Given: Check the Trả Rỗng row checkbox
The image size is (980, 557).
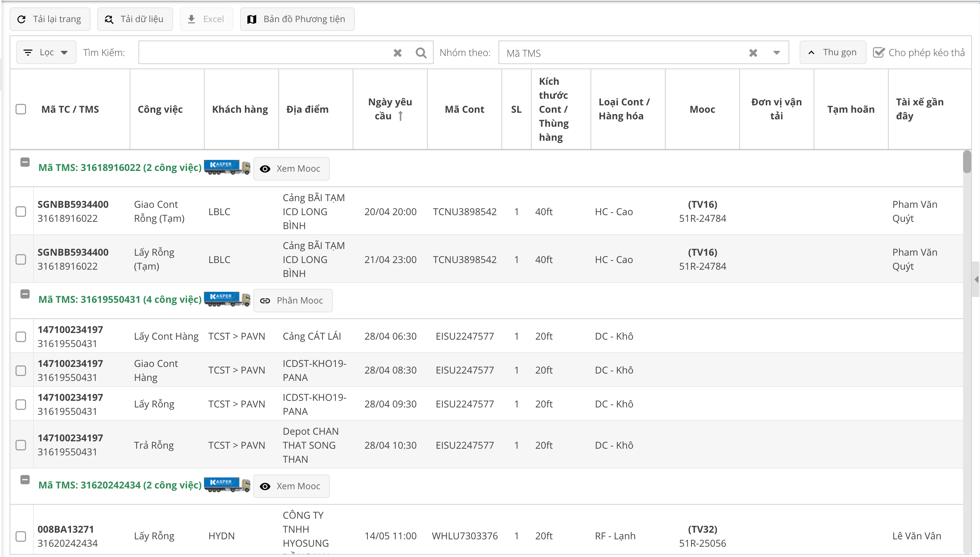Looking at the screenshot, I should (21, 445).
